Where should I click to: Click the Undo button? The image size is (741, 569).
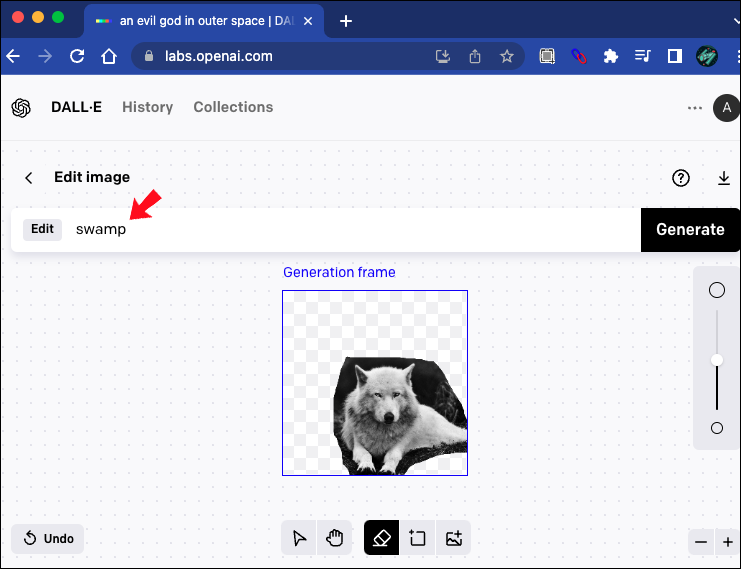[x=48, y=539]
